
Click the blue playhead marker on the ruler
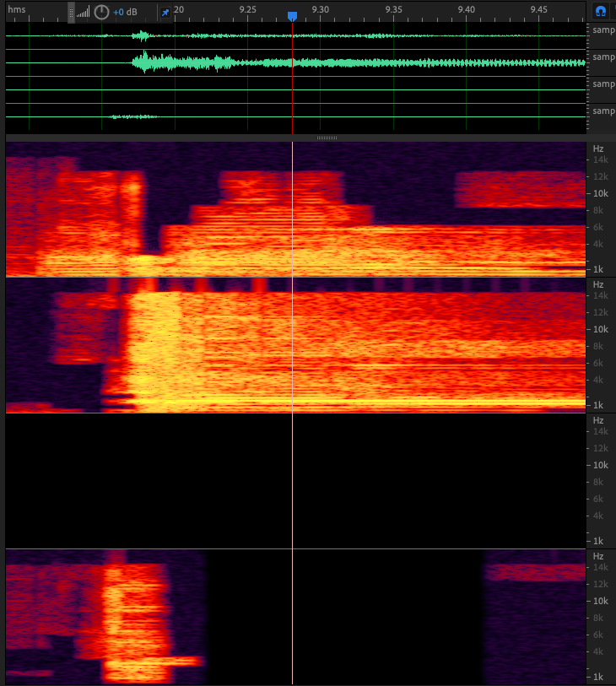(x=292, y=16)
